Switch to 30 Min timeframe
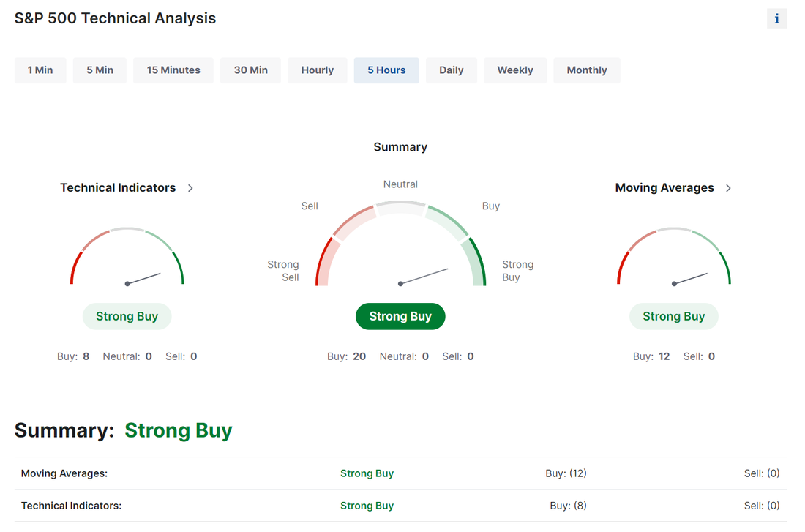Screen dimensions: 805x532 pyautogui.click(x=250, y=70)
